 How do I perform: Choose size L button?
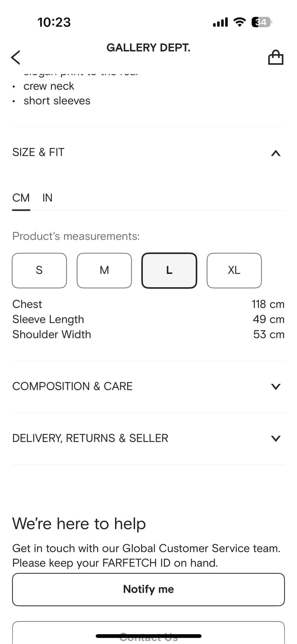click(x=169, y=270)
